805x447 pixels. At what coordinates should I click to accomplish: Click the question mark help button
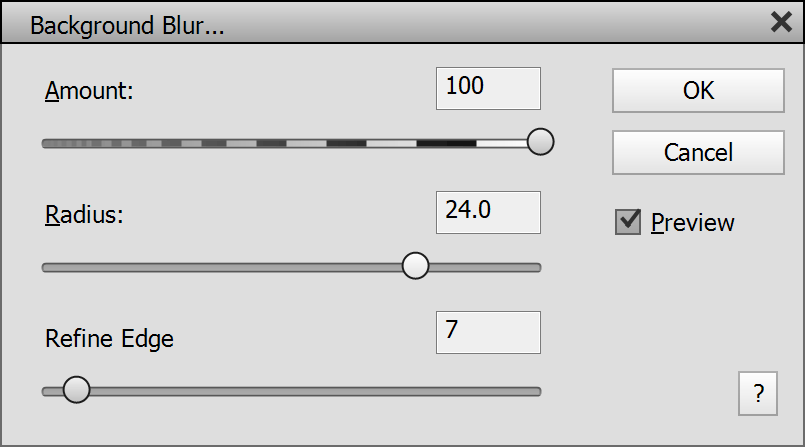(x=758, y=394)
